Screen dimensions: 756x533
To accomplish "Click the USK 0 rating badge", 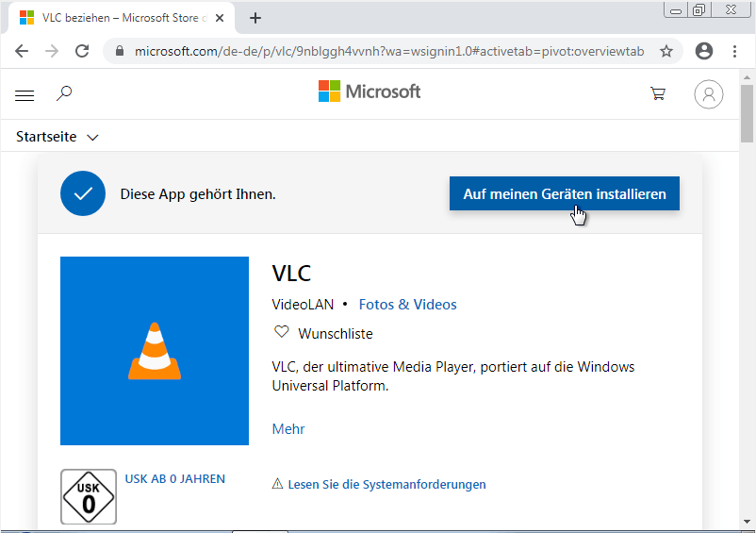I will (x=89, y=497).
